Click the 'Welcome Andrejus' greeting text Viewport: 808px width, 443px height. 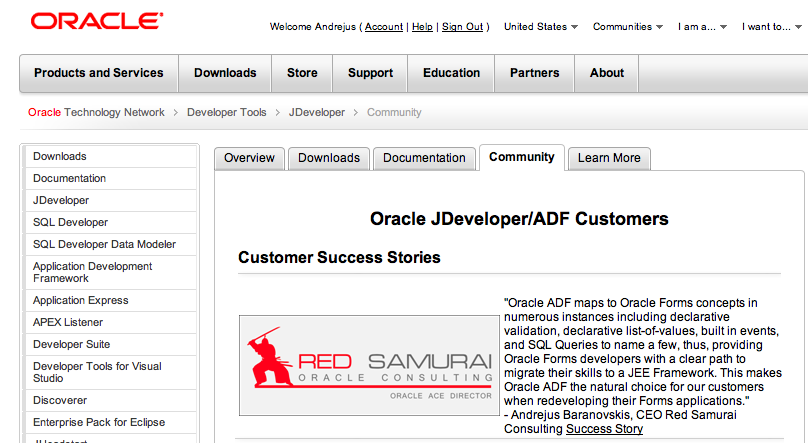point(313,27)
